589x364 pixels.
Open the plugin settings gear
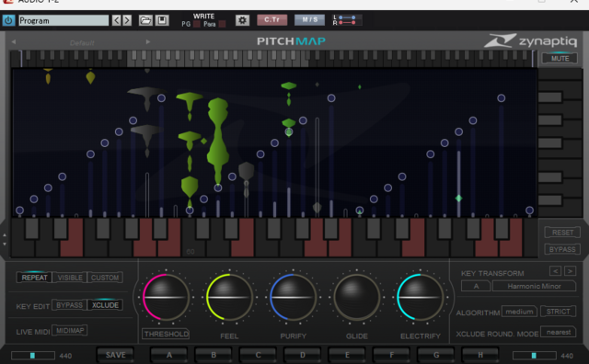pyautogui.click(x=242, y=20)
